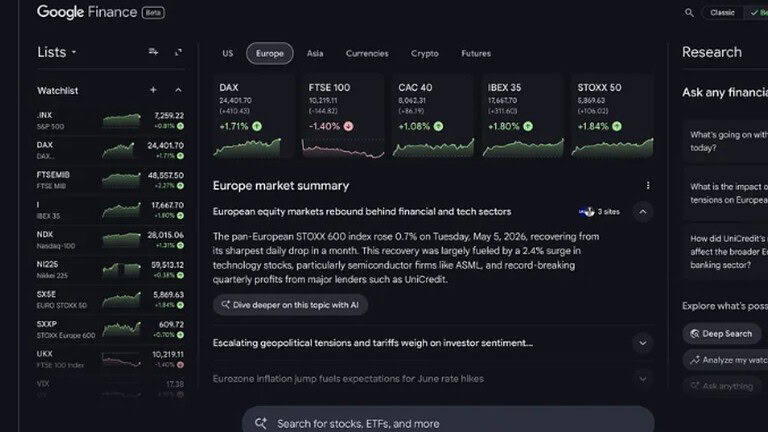768x432 pixels.
Task: Click the CAC 40 card up arrow indicator
Action: coord(438,126)
